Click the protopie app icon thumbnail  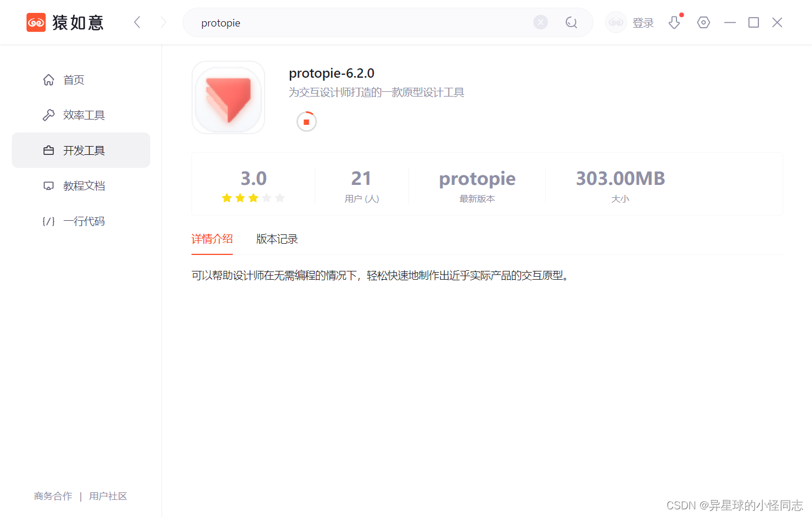coord(228,97)
